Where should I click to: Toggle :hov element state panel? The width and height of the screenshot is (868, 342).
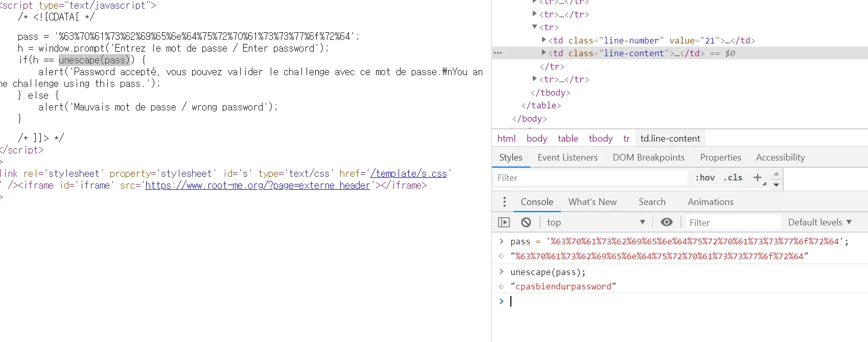pos(705,177)
